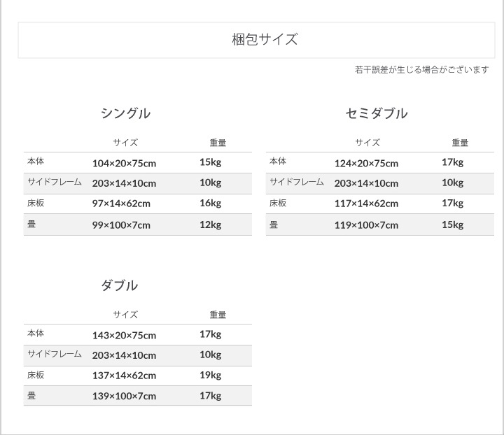Select the セミダブル table heading
This screenshot has width=504, height=435.
377,113
